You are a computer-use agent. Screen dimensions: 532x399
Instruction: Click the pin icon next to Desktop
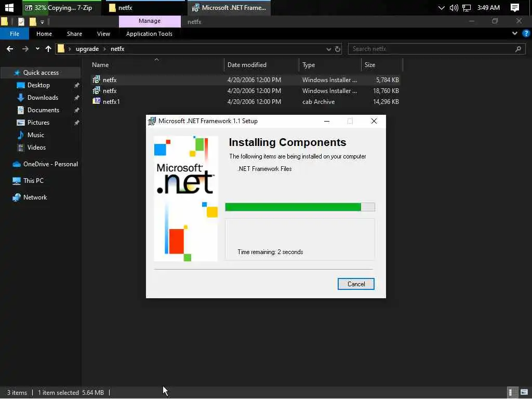tap(77, 85)
